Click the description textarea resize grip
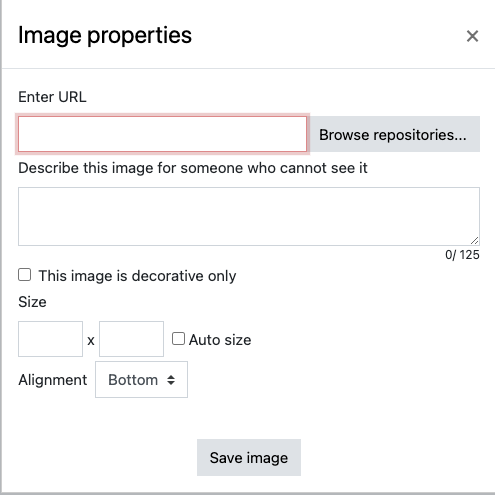Image resolution: width=495 pixels, height=495 pixels. coord(475,241)
